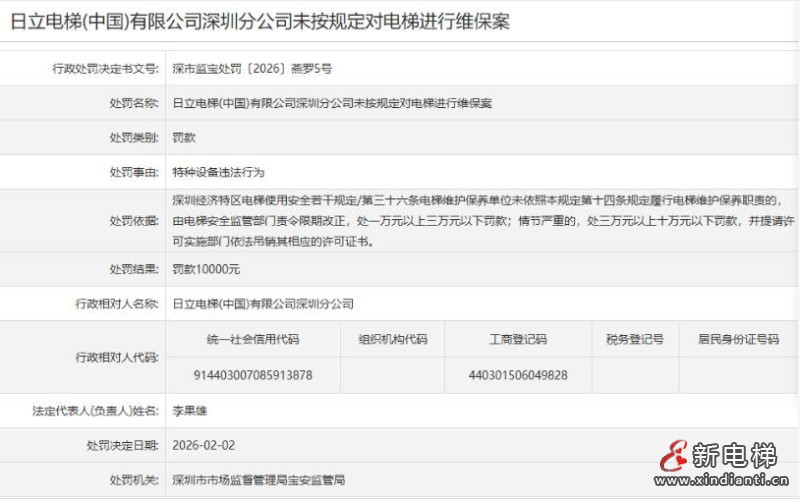
Task: Click the 处罚机关 authority name value
Action: (258, 480)
